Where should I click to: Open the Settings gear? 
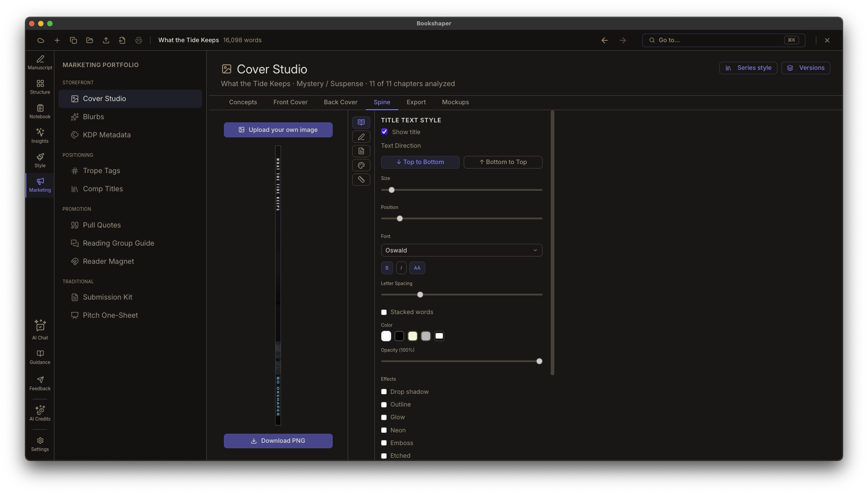coord(40,444)
